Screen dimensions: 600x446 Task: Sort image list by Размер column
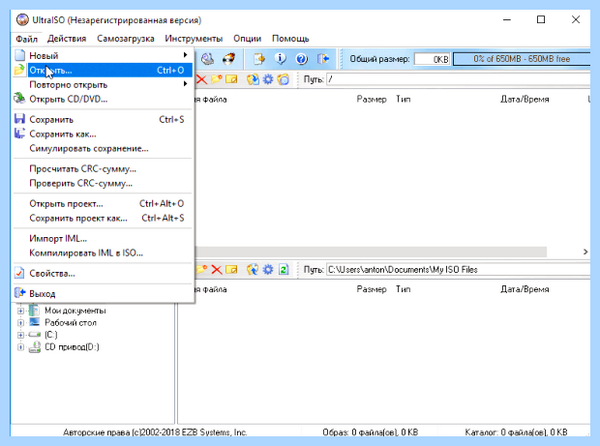coord(372,99)
